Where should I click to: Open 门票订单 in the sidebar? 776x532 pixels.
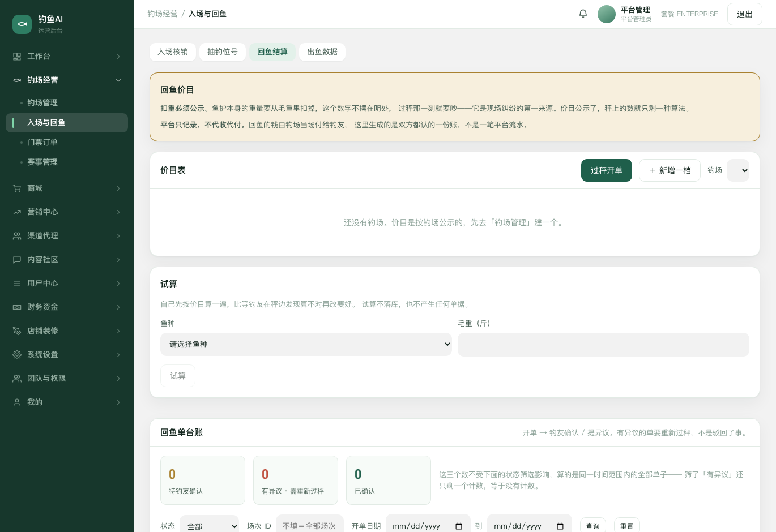coord(67,143)
